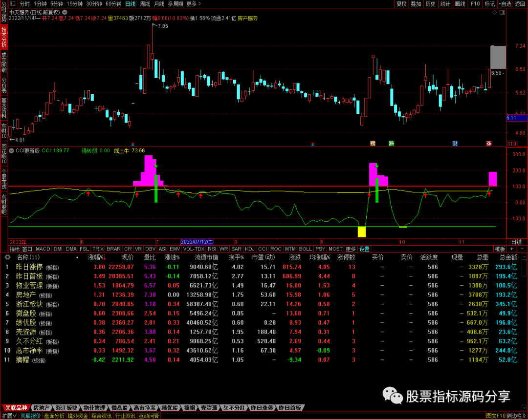The height and width of the screenshot is (420, 528).
Task: Click the 标记 mark button
Action: coord(489,4)
